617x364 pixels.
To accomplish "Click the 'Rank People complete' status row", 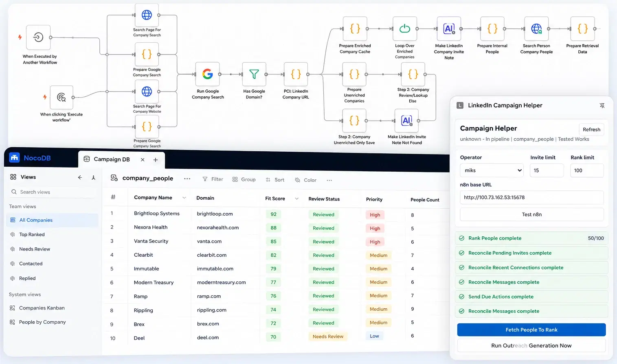I will tap(531, 238).
